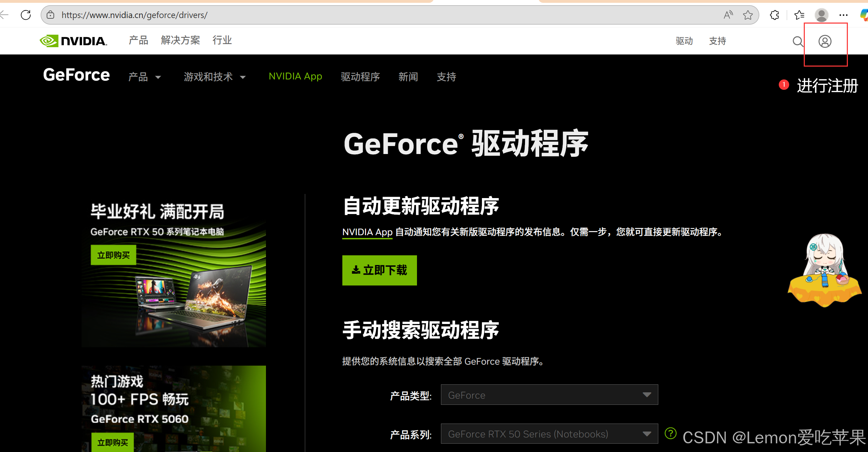
Task: Add this page to favorites star
Action: 748,15
